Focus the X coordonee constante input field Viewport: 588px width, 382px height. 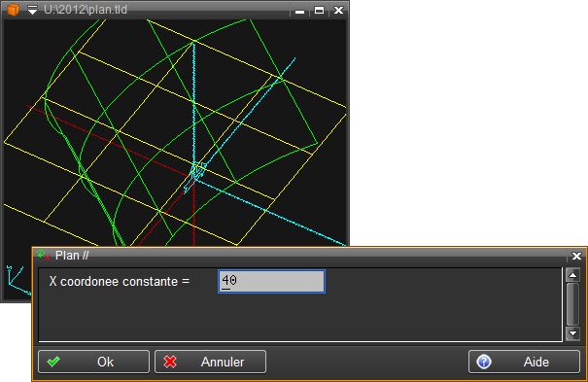coord(271,281)
